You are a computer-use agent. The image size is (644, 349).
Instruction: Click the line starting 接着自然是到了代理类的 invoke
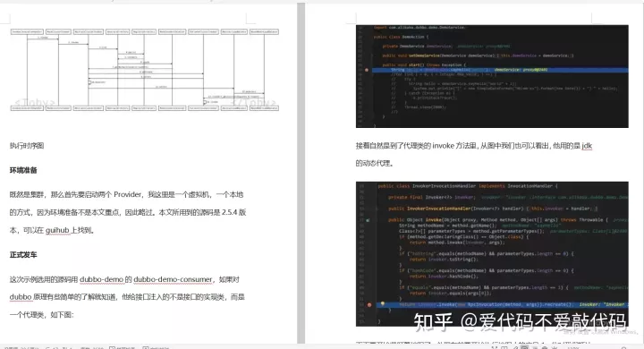coord(474,146)
